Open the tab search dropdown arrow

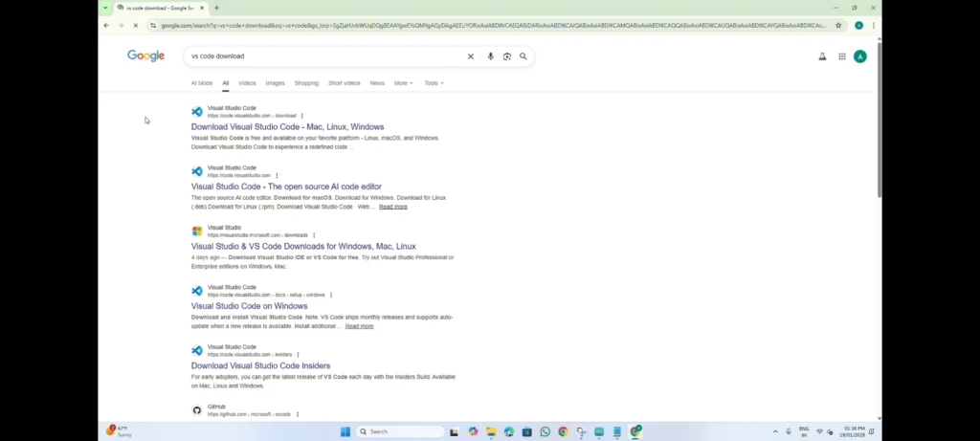[105, 8]
